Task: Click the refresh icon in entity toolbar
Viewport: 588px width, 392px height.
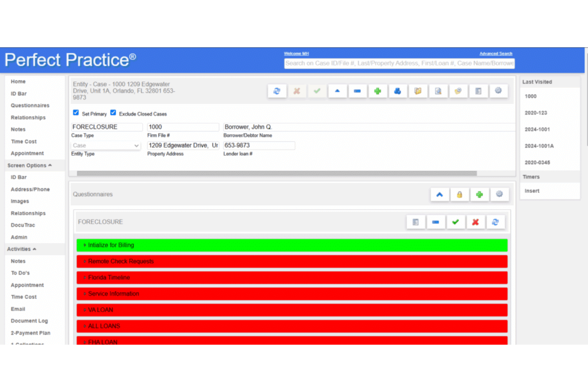Action: click(277, 91)
